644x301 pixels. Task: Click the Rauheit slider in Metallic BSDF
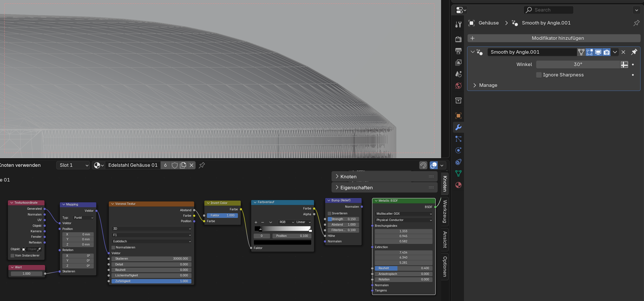tap(404, 268)
